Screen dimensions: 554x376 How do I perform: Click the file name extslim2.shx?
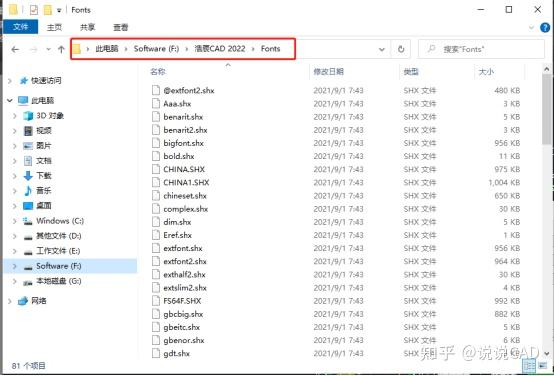pyautogui.click(x=185, y=288)
